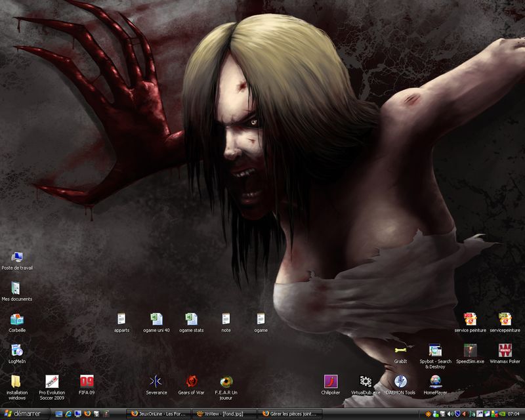Click the NVIDIA tray icon
Screen dimensions: 525x420
coord(501,414)
